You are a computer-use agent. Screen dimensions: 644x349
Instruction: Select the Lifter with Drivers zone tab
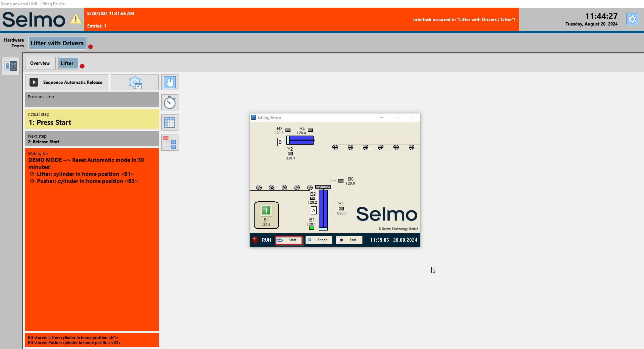57,43
